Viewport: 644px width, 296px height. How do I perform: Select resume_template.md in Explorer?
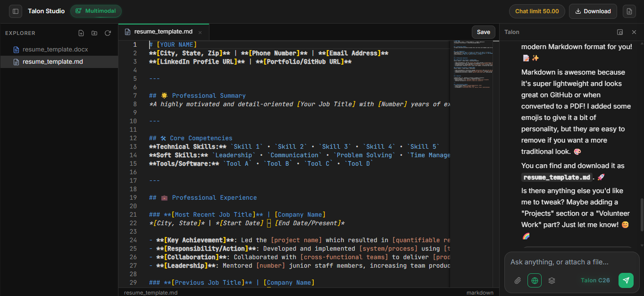[x=59, y=62]
